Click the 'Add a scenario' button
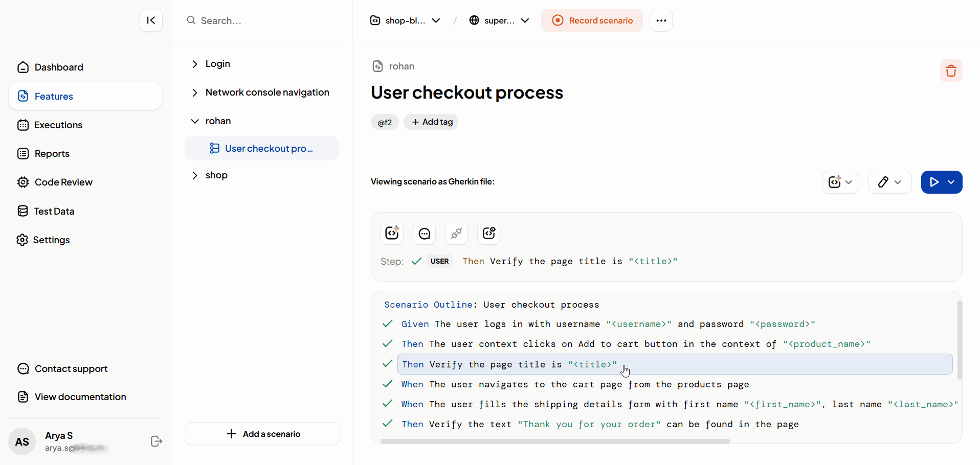The image size is (980, 465). click(x=262, y=433)
